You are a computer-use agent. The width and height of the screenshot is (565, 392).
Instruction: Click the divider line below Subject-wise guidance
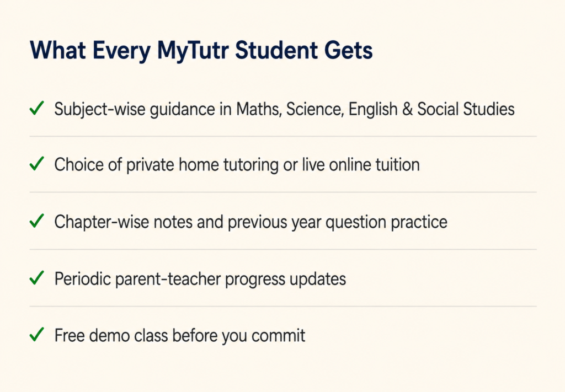(x=283, y=136)
